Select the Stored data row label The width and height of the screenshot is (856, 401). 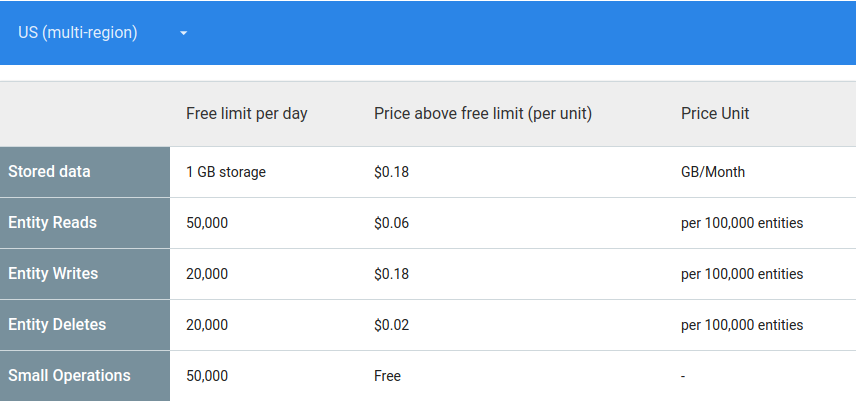50,172
